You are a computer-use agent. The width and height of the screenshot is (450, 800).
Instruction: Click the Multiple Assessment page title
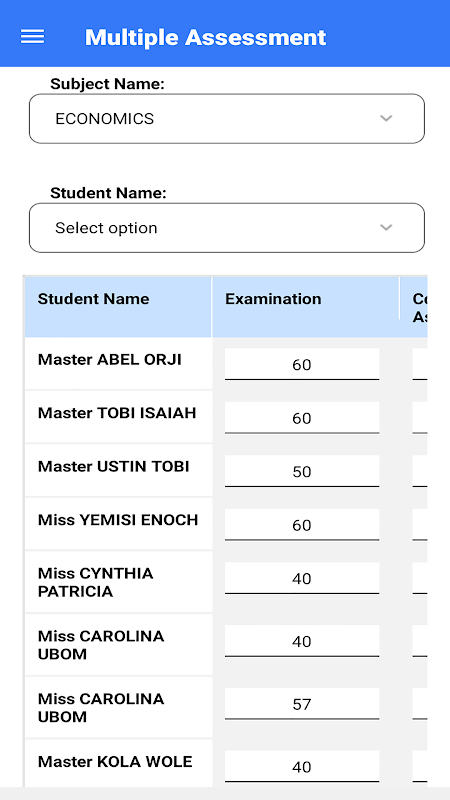pos(205,37)
